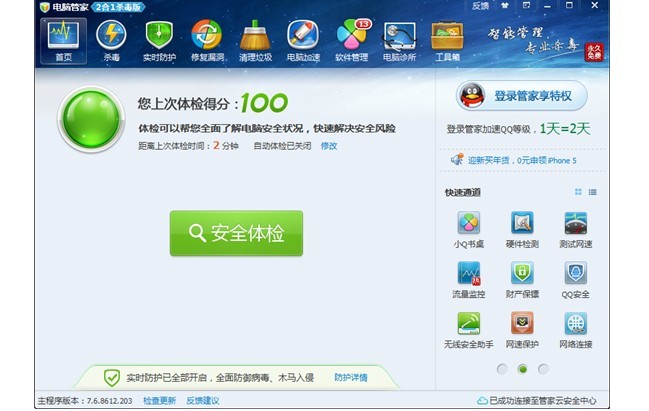Open QQ安全 tool
The height and width of the screenshot is (411, 649).
pos(576,280)
